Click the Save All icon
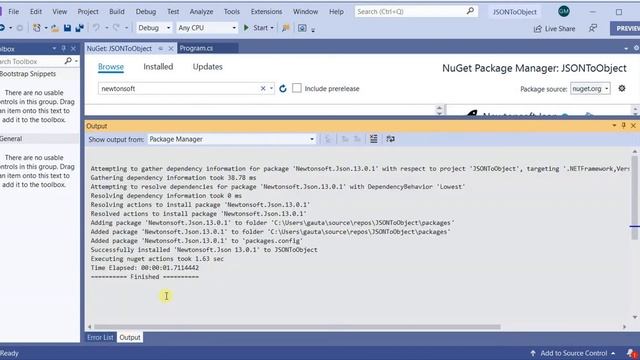This screenshot has height=360, width=640. coord(80,28)
